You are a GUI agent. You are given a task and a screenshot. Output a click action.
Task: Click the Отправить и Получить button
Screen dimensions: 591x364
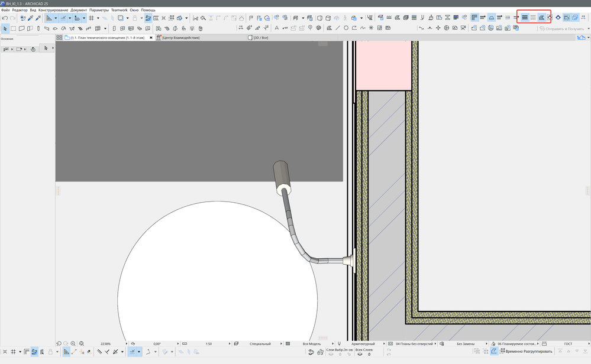pos(561,28)
